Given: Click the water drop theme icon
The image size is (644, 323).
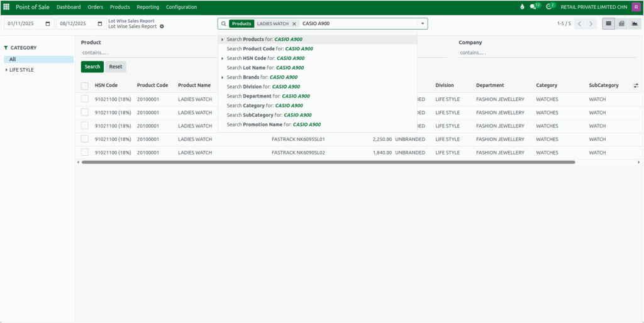Looking at the screenshot, I should [x=522, y=7].
